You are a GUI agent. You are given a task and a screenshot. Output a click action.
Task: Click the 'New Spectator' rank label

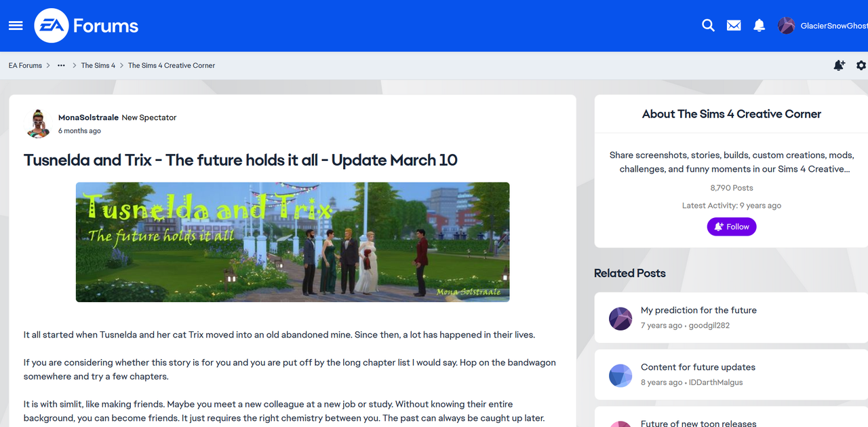[149, 117]
